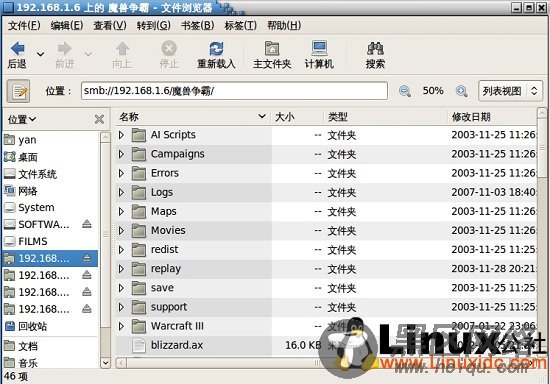
Task: Sort by the 大小 column header
Action: [x=297, y=117]
